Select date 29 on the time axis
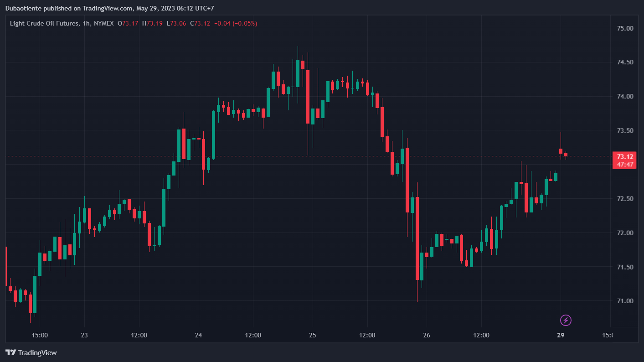This screenshot has width=644, height=362. pos(561,335)
